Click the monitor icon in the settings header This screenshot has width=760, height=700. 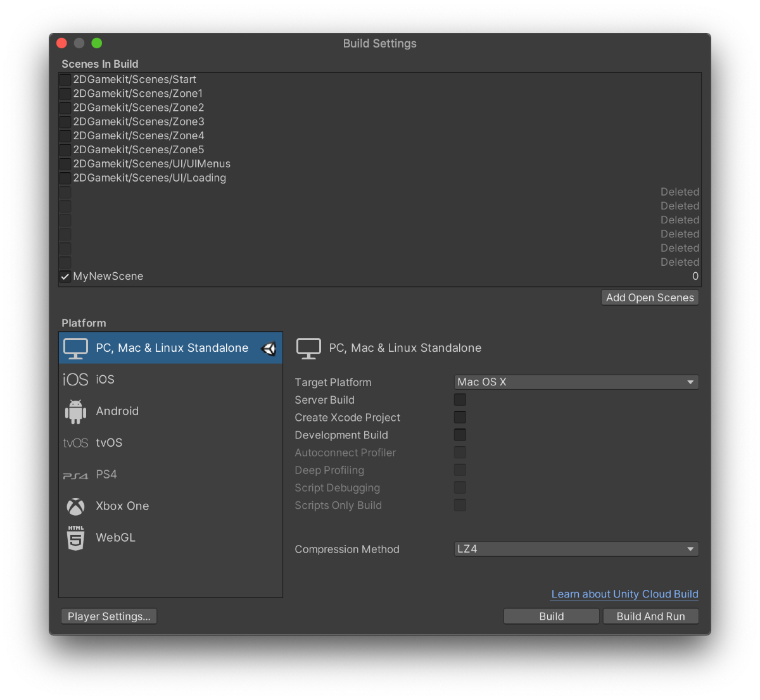tap(309, 348)
